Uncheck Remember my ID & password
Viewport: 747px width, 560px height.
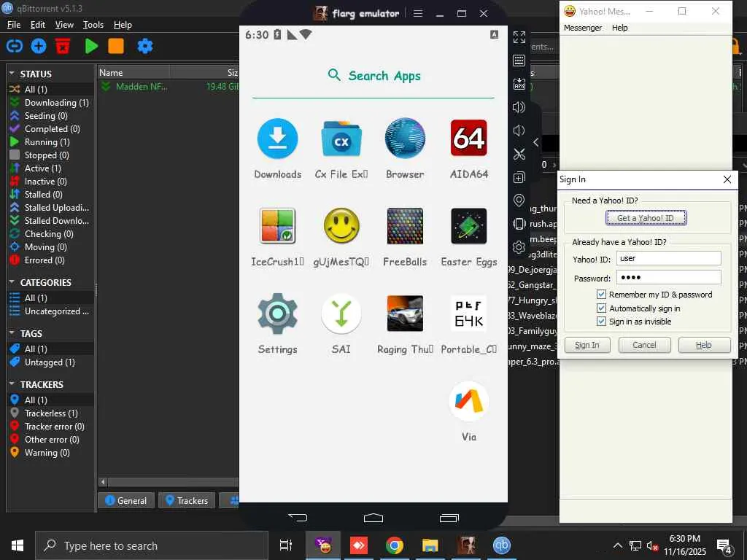[x=601, y=295]
